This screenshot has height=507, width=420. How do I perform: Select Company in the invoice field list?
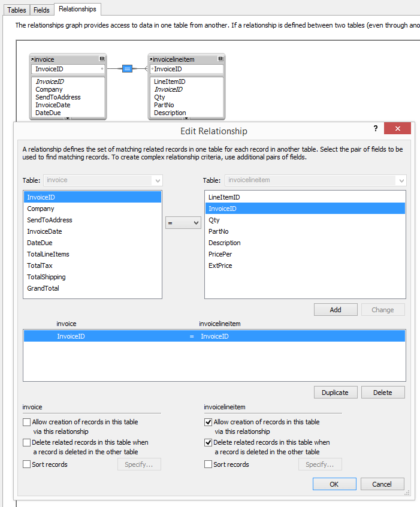[x=92, y=209]
